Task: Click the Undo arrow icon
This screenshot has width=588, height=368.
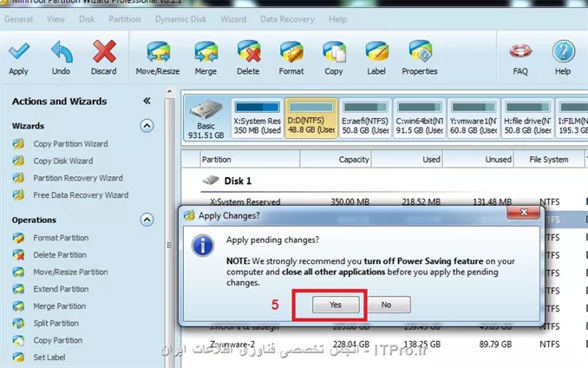Action: coord(62,51)
